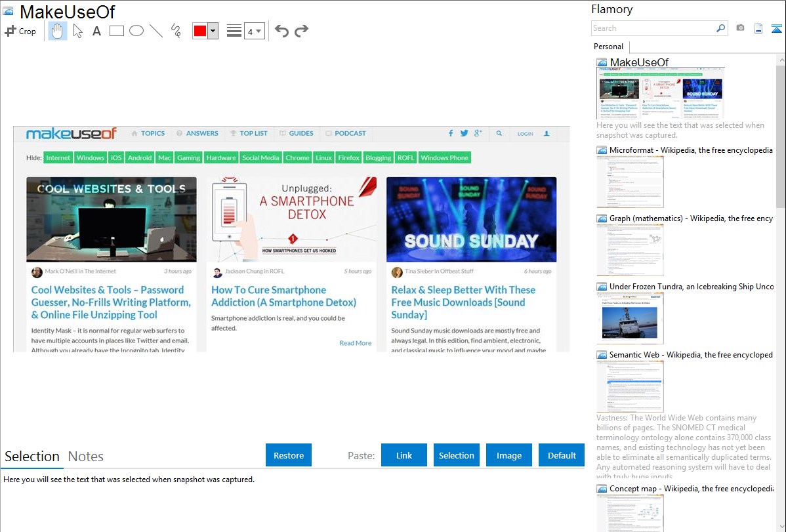Undo the last annotation
Screen dimensions: 786x532
coord(281,31)
